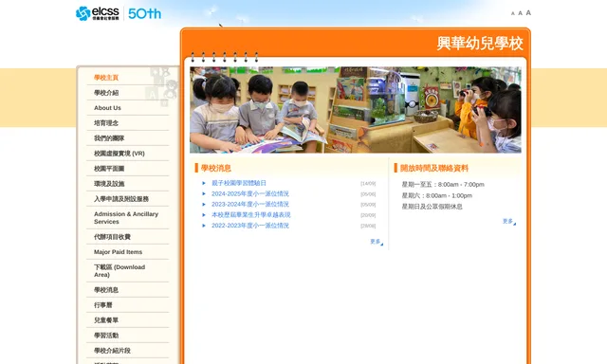
Task: Open 兒童餐單 menu item
Action: pyautogui.click(x=106, y=320)
